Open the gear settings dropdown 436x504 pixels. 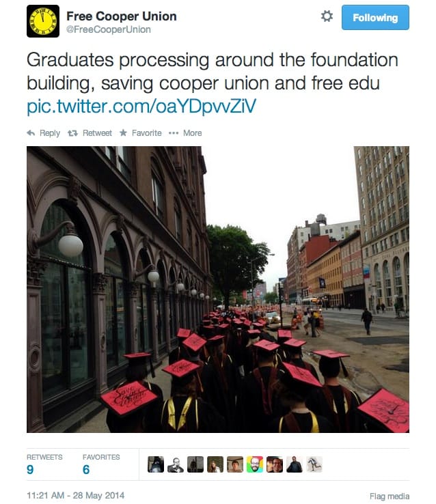pyautogui.click(x=327, y=16)
